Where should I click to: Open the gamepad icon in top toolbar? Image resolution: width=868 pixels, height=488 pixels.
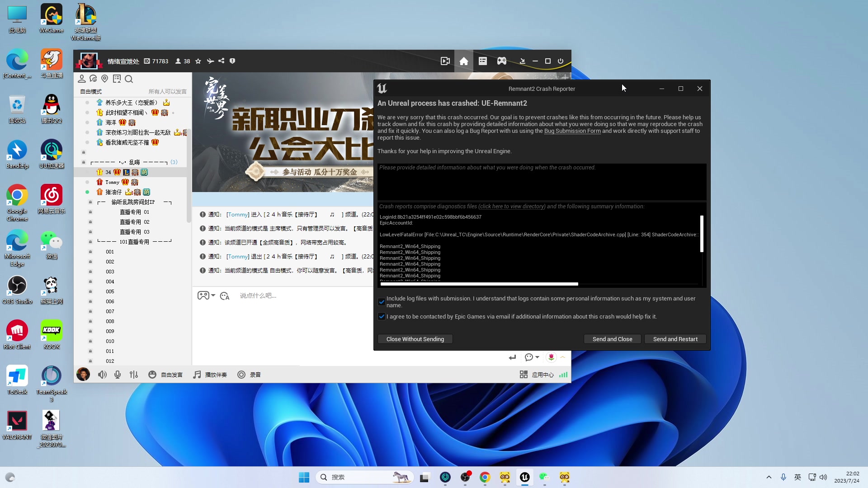click(502, 61)
